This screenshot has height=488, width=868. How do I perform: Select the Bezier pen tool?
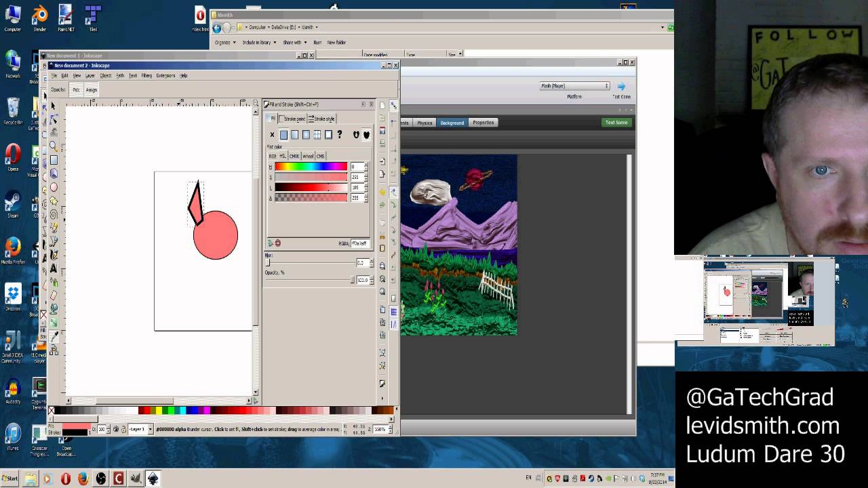point(54,241)
